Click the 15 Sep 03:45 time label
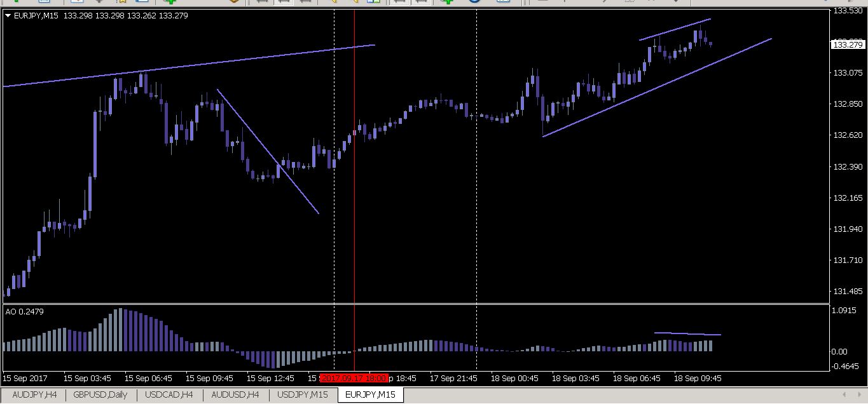868x404 pixels. (x=87, y=378)
